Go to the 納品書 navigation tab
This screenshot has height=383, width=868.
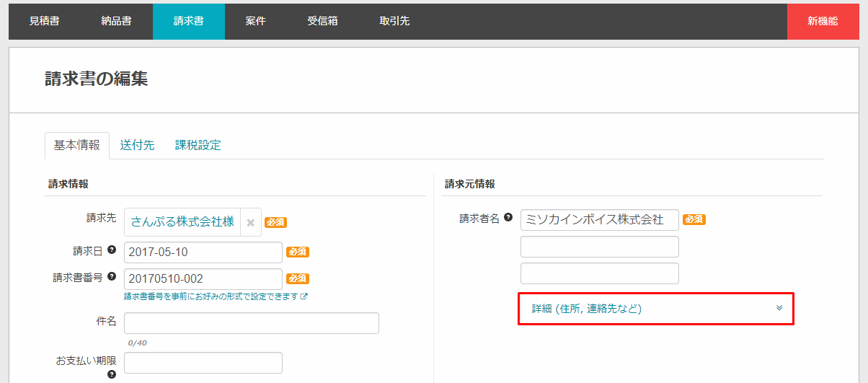116,21
